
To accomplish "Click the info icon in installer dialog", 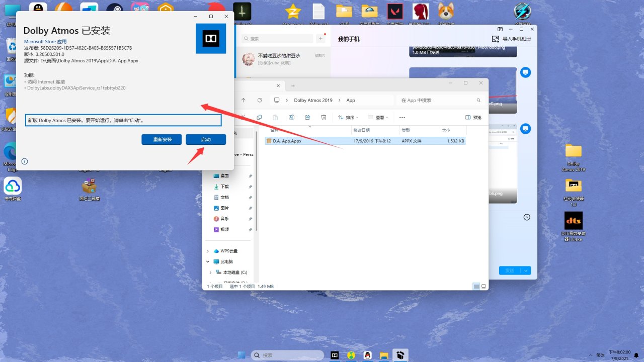I will 25,161.
